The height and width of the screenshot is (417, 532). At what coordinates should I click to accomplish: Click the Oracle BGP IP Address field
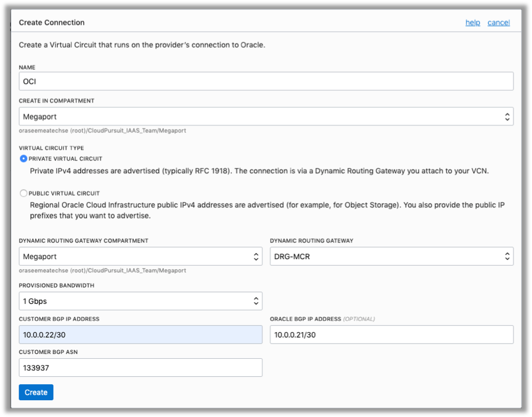(392, 334)
